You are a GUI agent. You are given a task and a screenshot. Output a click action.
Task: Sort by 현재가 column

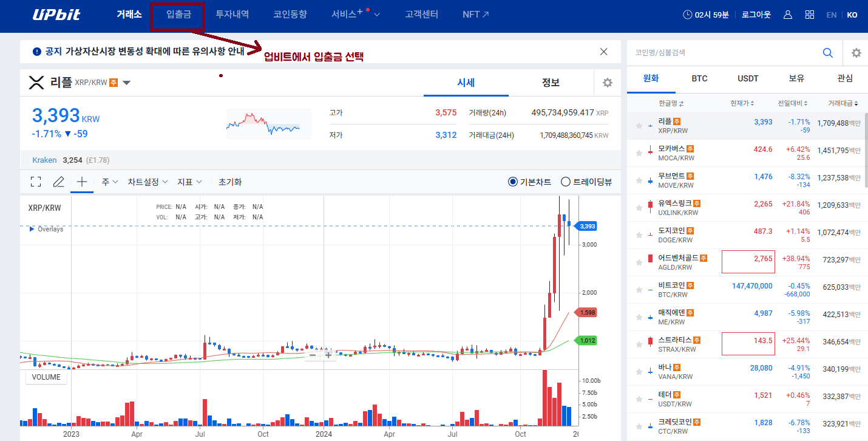[743, 103]
